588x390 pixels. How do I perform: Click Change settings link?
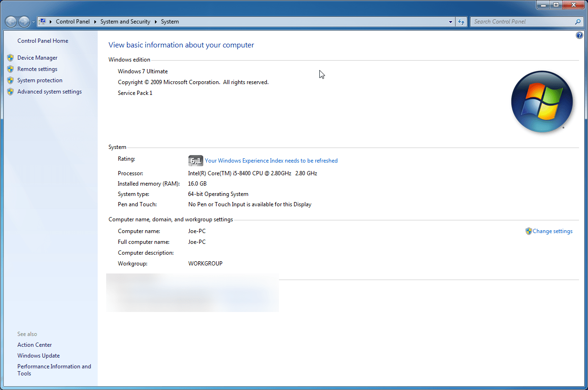click(553, 231)
